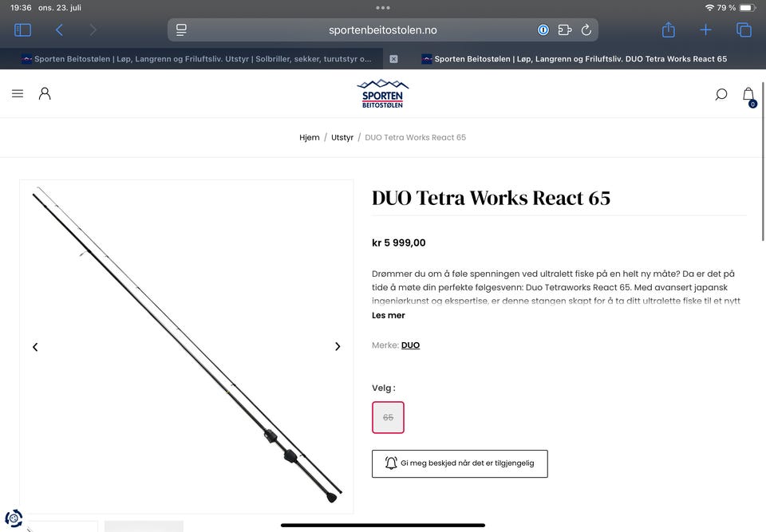Open the shopping bag cart
Viewport: 766px width, 532px height.
click(749, 96)
